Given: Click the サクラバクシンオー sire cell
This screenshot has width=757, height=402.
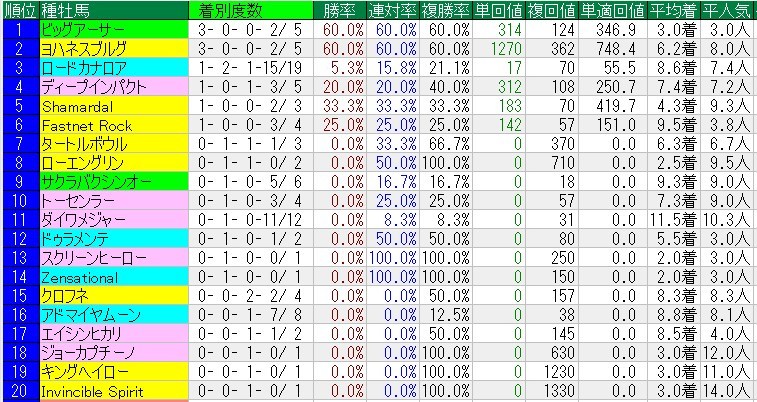Looking at the screenshot, I should pyautogui.click(x=97, y=182).
